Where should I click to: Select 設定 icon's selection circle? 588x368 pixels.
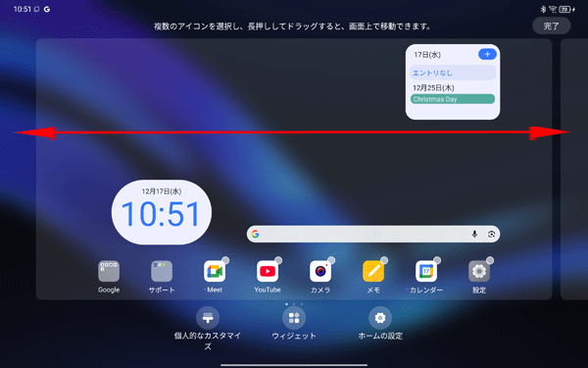pos(490,260)
